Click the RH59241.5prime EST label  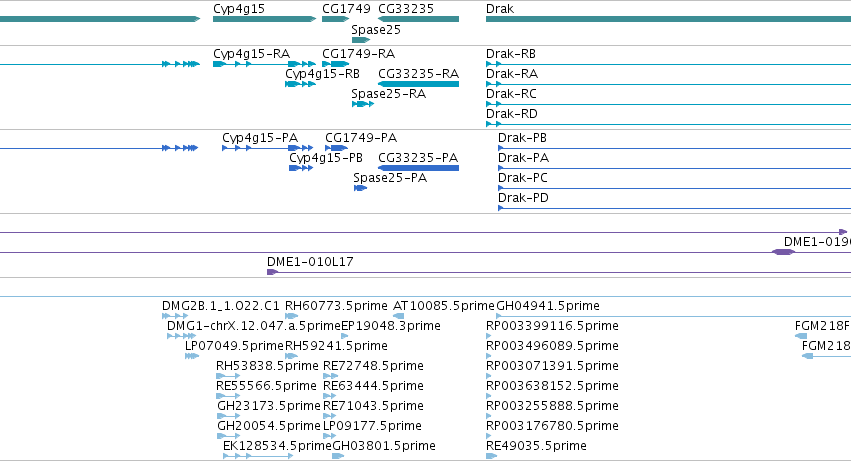336,346
